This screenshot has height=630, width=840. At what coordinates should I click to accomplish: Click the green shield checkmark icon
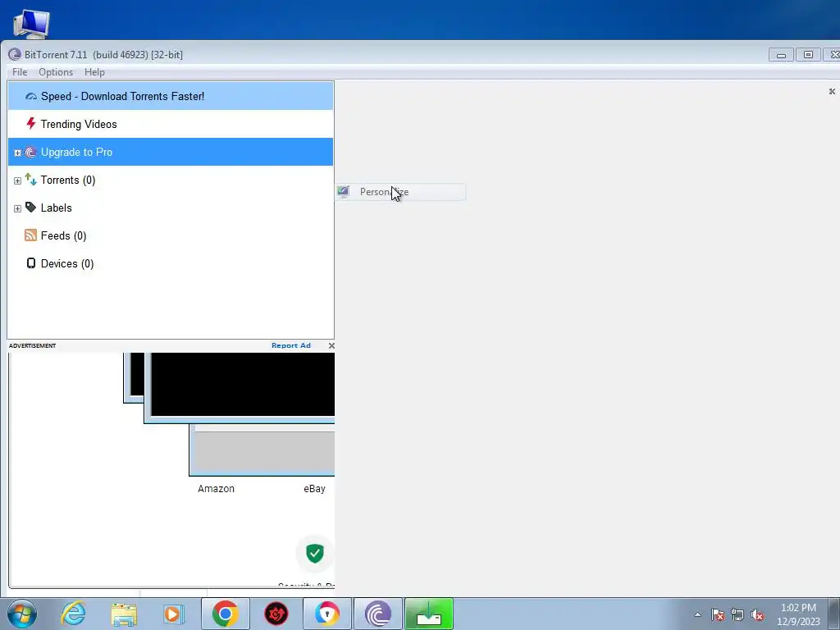tap(315, 553)
